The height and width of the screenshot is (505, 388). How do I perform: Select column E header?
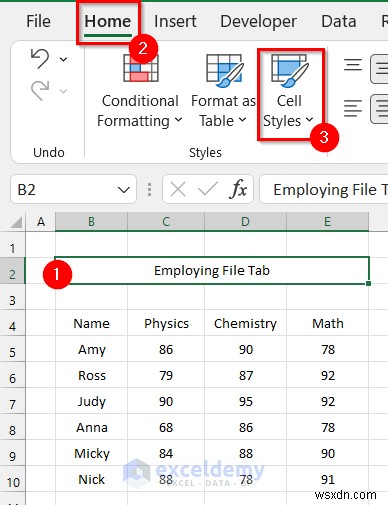(327, 221)
